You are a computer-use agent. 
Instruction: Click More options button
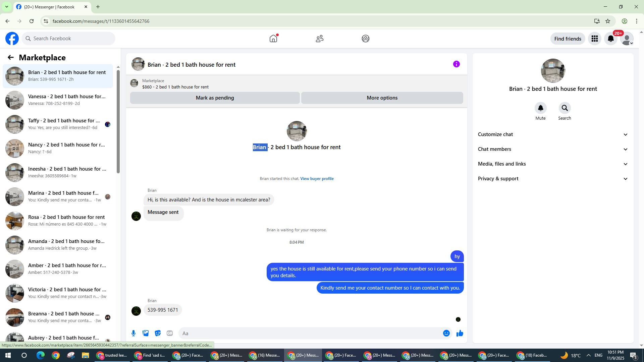pyautogui.click(x=382, y=98)
